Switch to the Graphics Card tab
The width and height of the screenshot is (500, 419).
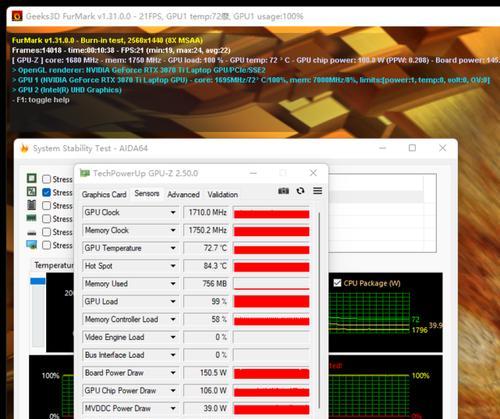point(104,194)
